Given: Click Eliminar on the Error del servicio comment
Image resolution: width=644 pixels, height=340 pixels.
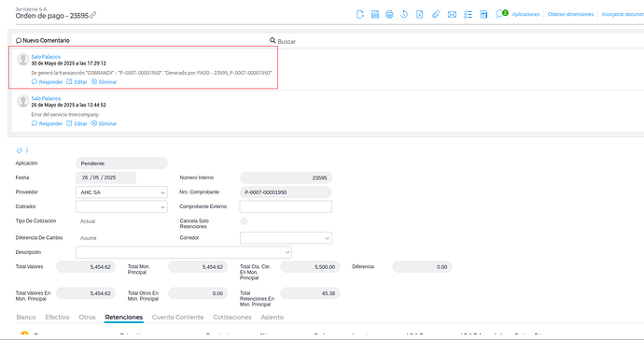Looking at the screenshot, I should pyautogui.click(x=104, y=123).
